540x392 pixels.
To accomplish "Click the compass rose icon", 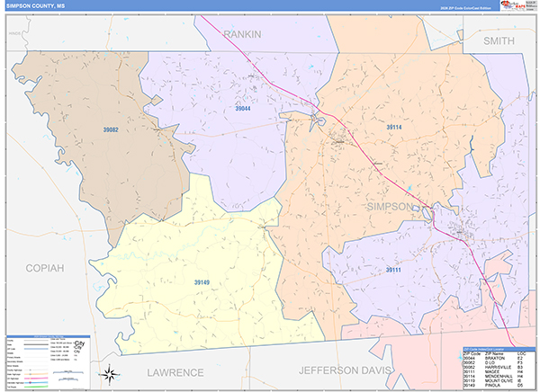I will (x=109, y=374).
